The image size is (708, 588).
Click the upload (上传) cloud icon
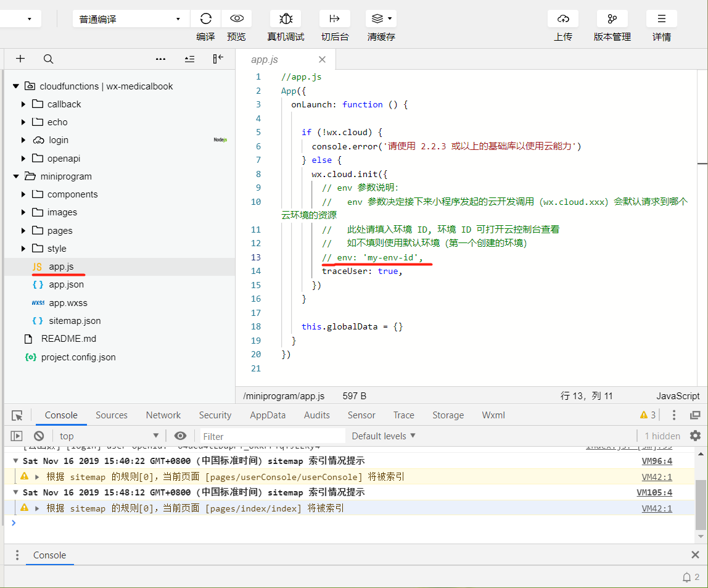(563, 19)
